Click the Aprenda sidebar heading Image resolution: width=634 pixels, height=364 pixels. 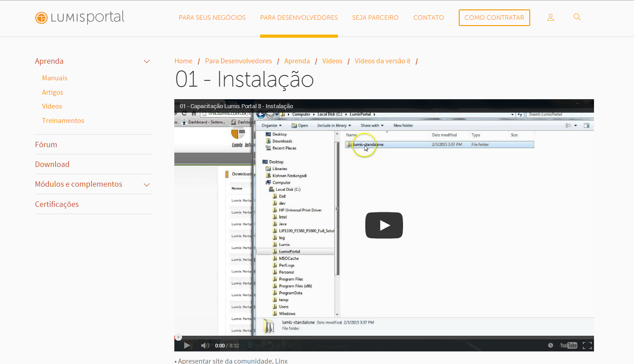pos(49,61)
